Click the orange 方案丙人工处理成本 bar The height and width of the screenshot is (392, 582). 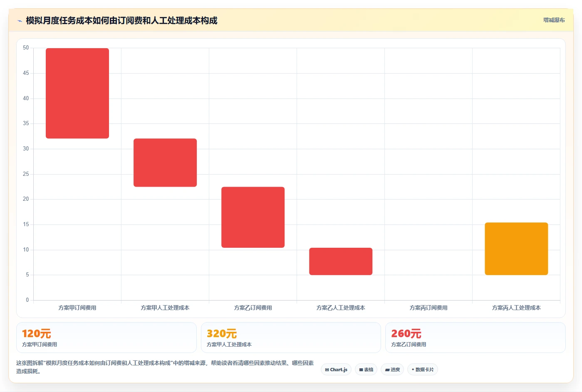[516, 249]
